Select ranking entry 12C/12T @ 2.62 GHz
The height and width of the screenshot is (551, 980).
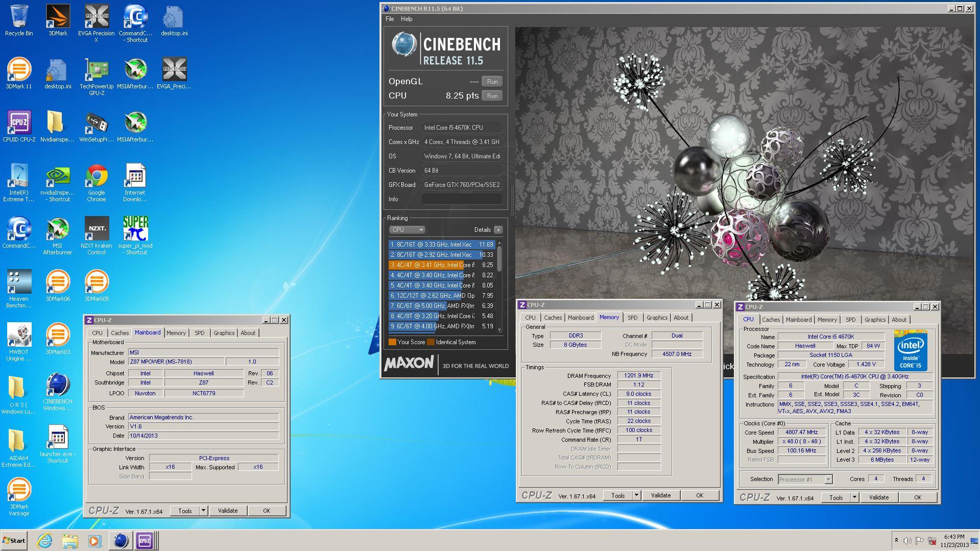tap(441, 296)
